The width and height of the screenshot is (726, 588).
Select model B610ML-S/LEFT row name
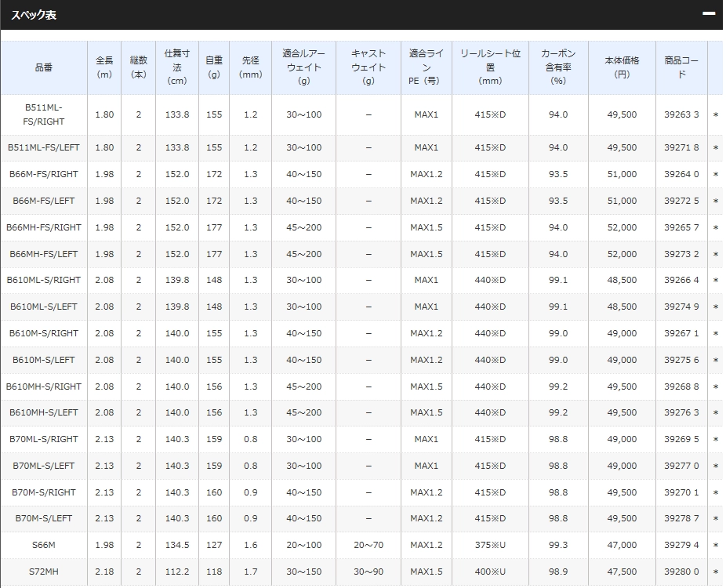click(44, 307)
